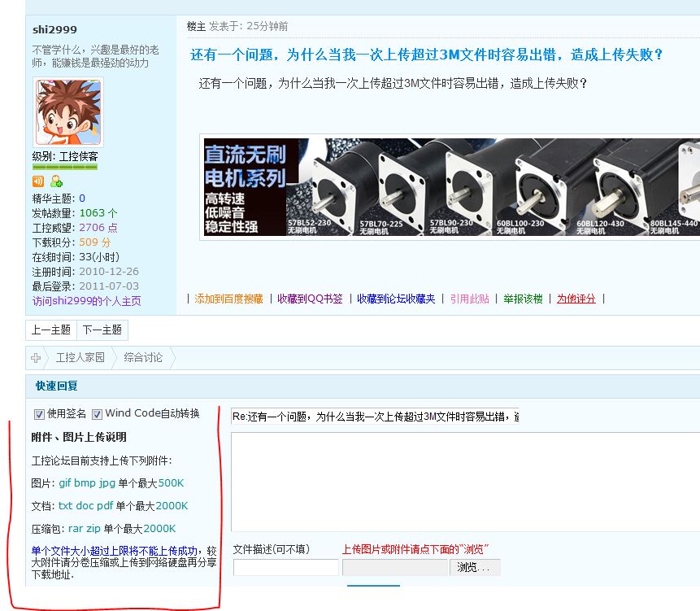Toggle the 使用签名 checkbox

coord(39,414)
